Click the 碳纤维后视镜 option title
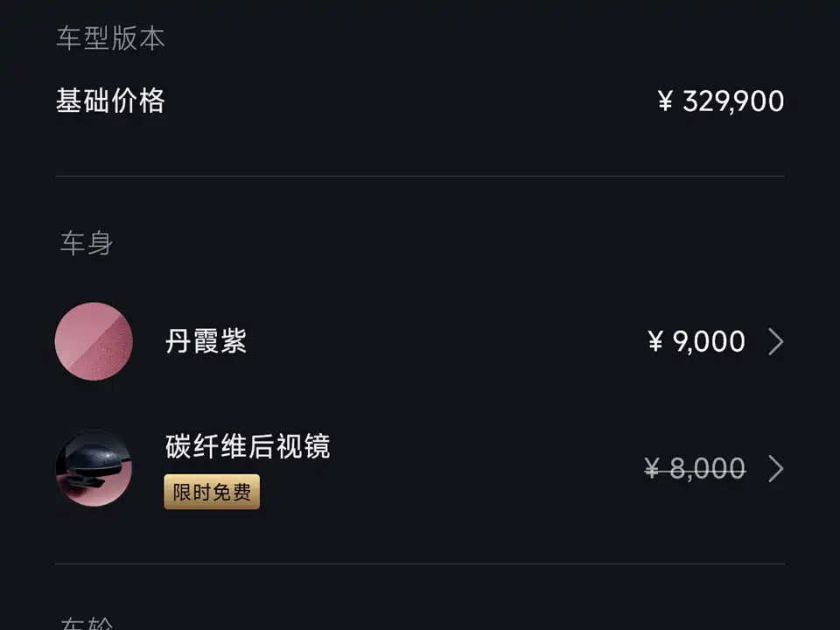This screenshot has height=630, width=840. 248,447
